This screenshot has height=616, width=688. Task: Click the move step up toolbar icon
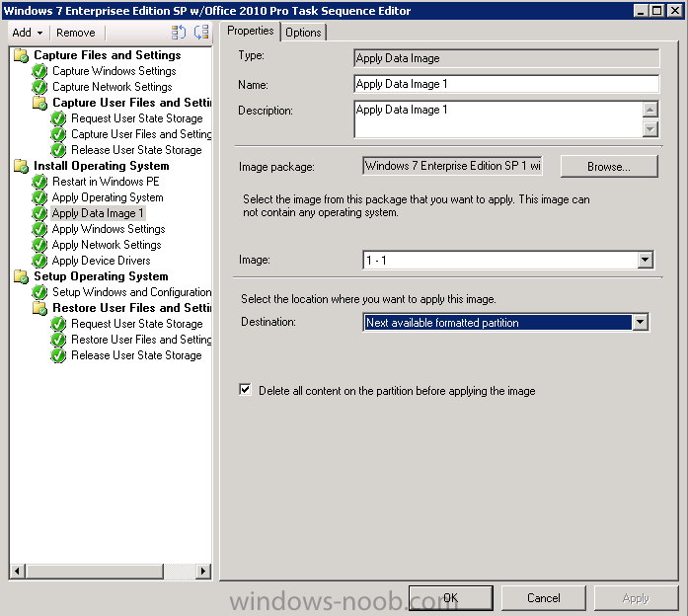point(178,33)
